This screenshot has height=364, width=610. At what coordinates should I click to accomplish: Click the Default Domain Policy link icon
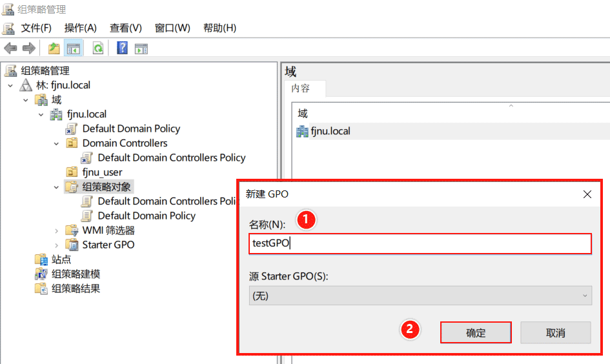click(x=72, y=128)
